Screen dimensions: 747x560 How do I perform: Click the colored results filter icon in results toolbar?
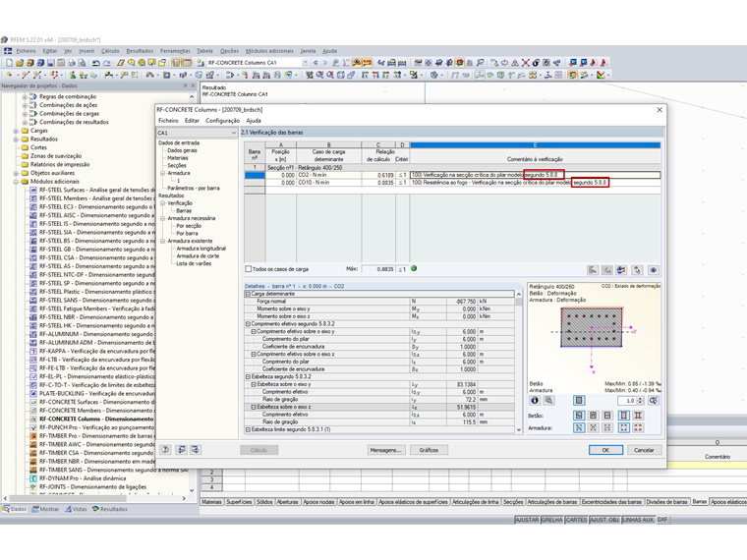pyautogui.click(x=621, y=270)
